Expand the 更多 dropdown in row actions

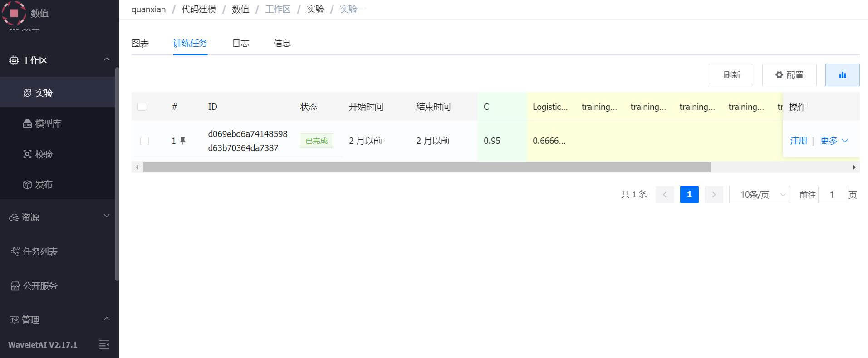(x=834, y=141)
